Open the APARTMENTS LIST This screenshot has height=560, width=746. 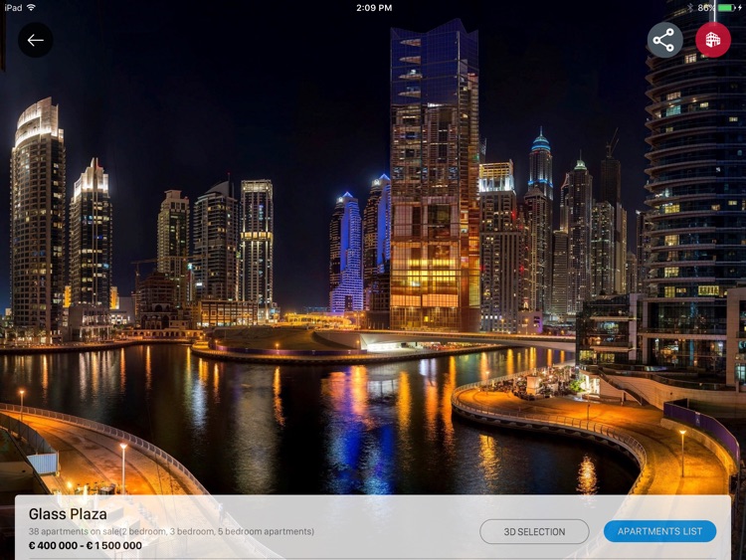[x=659, y=531]
